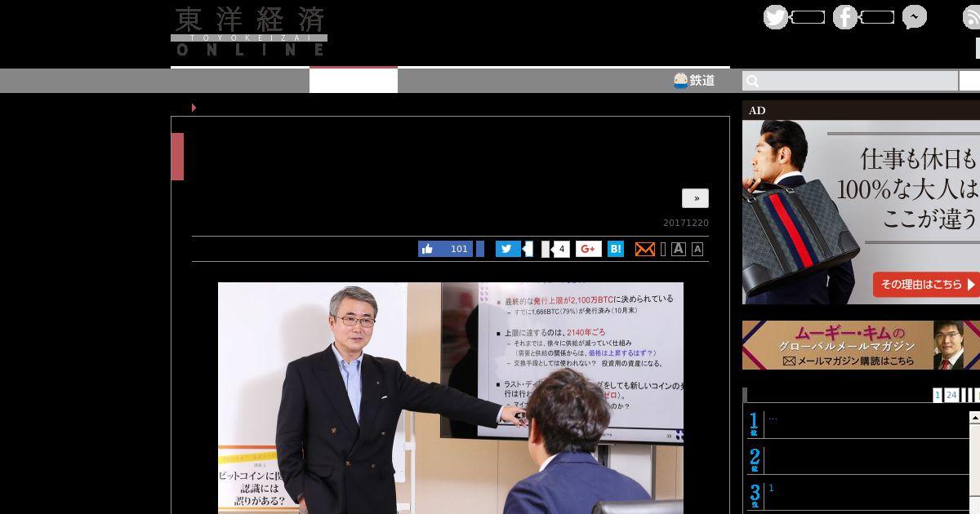Image resolution: width=980 pixels, height=514 pixels.
Task: Click the ranking list scroll-up arrow
Action: (x=974, y=418)
